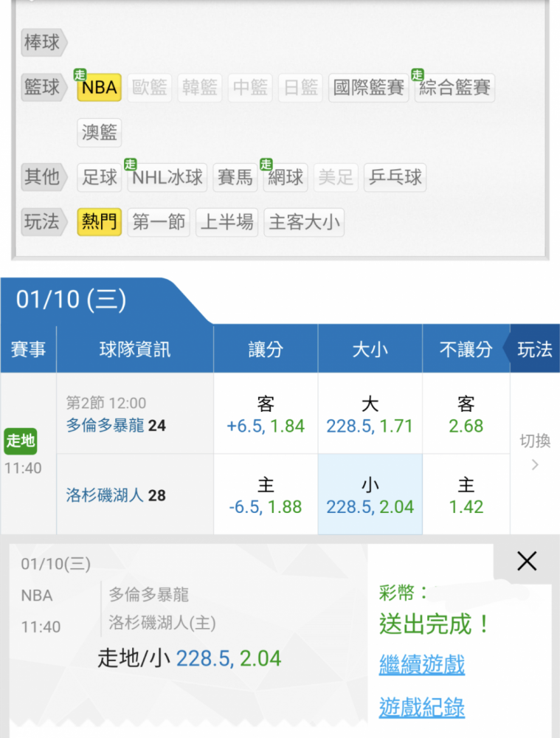The height and width of the screenshot is (738, 560).
Task: Click the green 走地 live badge
Action: (21, 441)
